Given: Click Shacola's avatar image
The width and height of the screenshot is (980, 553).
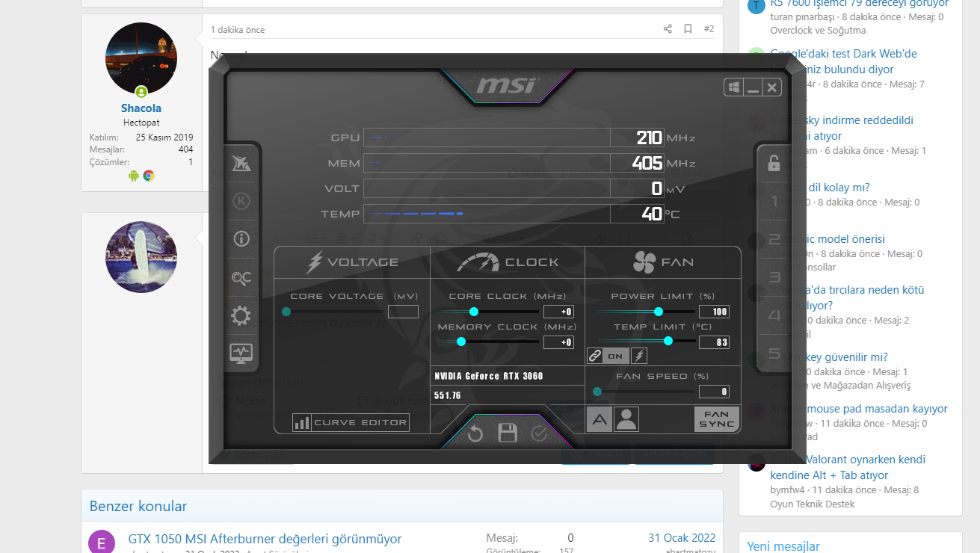Looking at the screenshot, I should [141, 58].
